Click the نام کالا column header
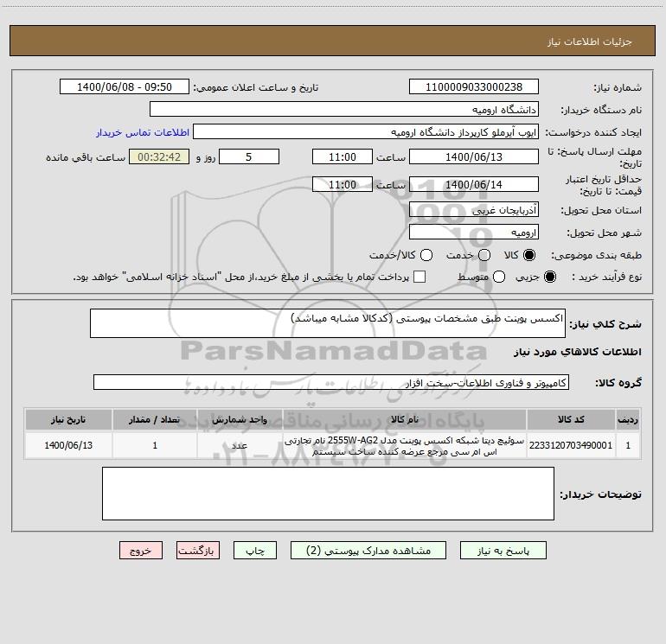 click(x=405, y=419)
